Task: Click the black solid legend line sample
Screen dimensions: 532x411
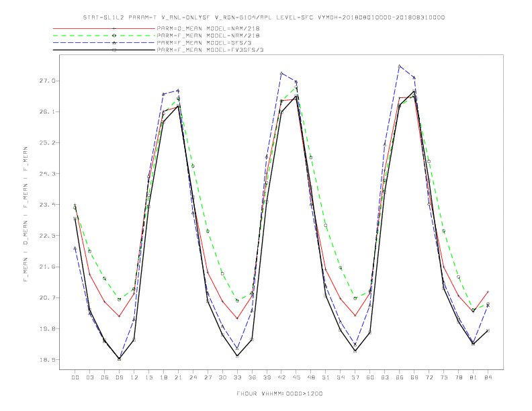Action: click(x=104, y=50)
